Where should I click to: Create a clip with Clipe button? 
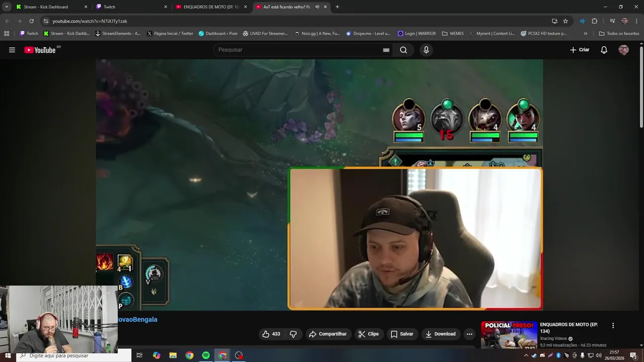click(368, 334)
